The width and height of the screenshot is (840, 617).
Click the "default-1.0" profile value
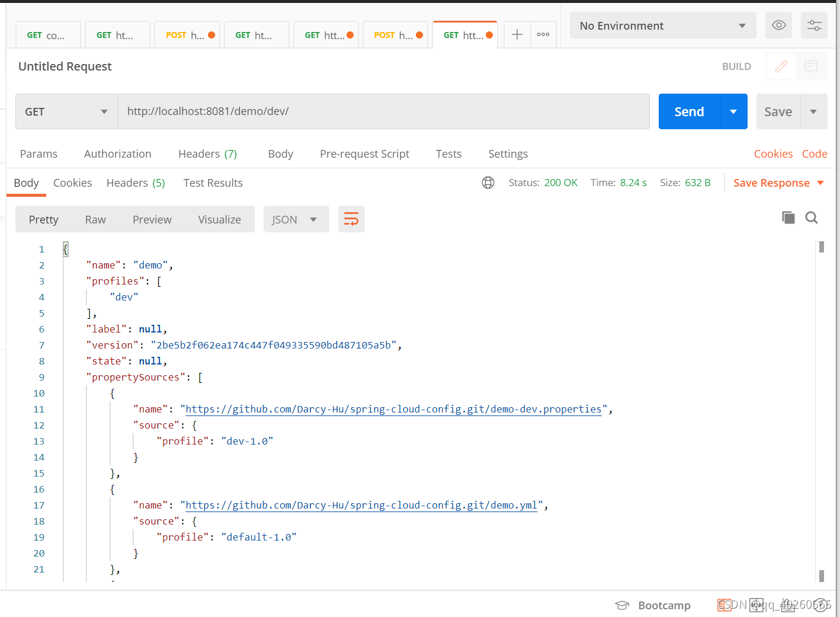coord(259,537)
